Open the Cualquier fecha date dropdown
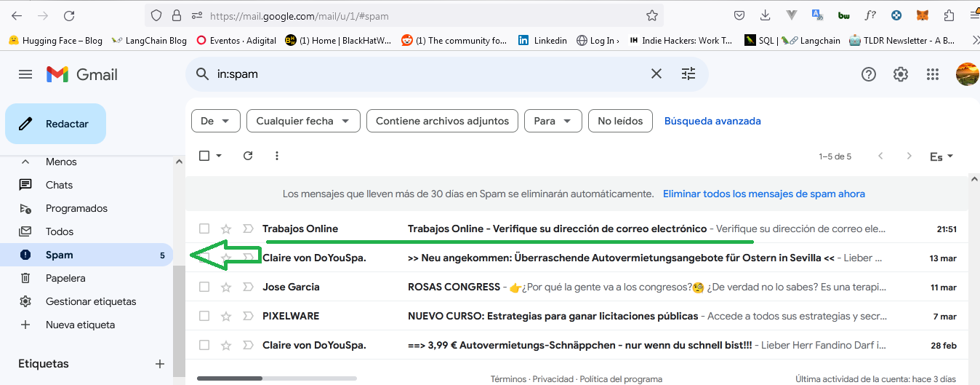980x385 pixels. 303,121
